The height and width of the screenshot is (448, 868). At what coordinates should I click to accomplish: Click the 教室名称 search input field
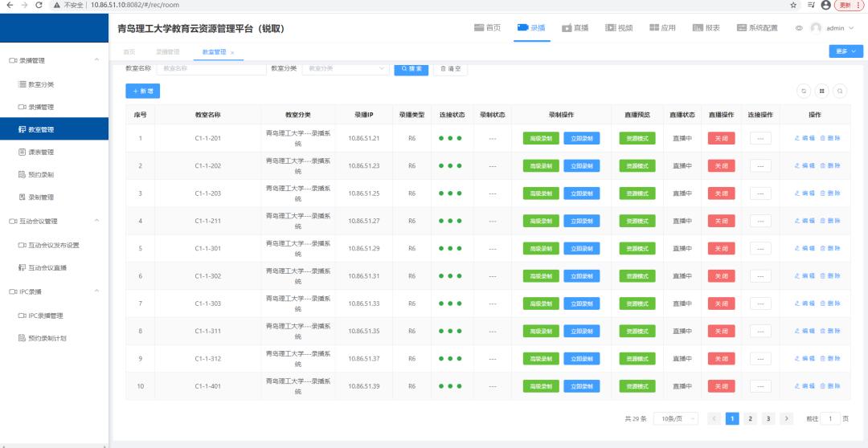211,69
